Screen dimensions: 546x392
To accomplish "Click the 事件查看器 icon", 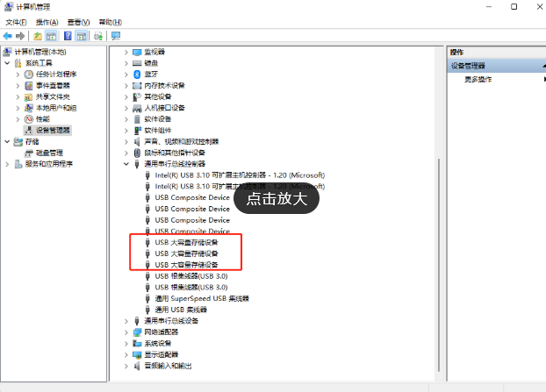I will tap(29, 85).
